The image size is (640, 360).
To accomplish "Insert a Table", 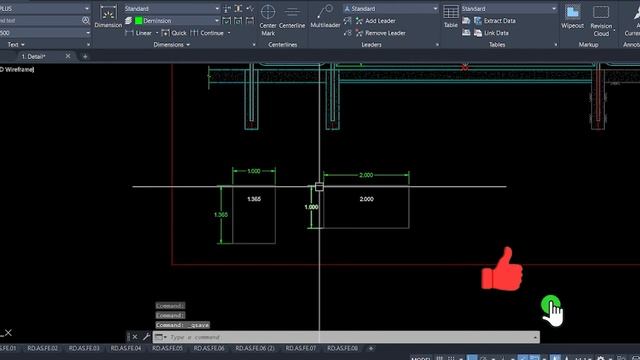I will tap(451, 16).
